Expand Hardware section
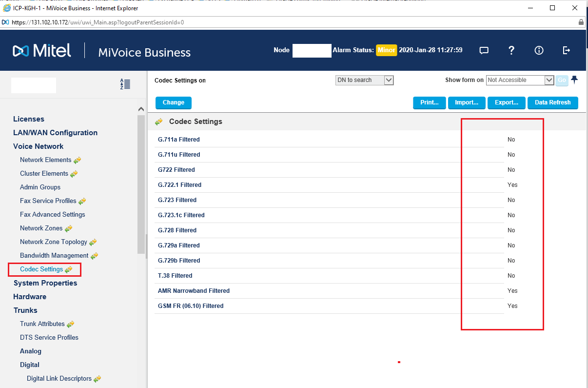This screenshot has height=388, width=588. click(x=30, y=297)
